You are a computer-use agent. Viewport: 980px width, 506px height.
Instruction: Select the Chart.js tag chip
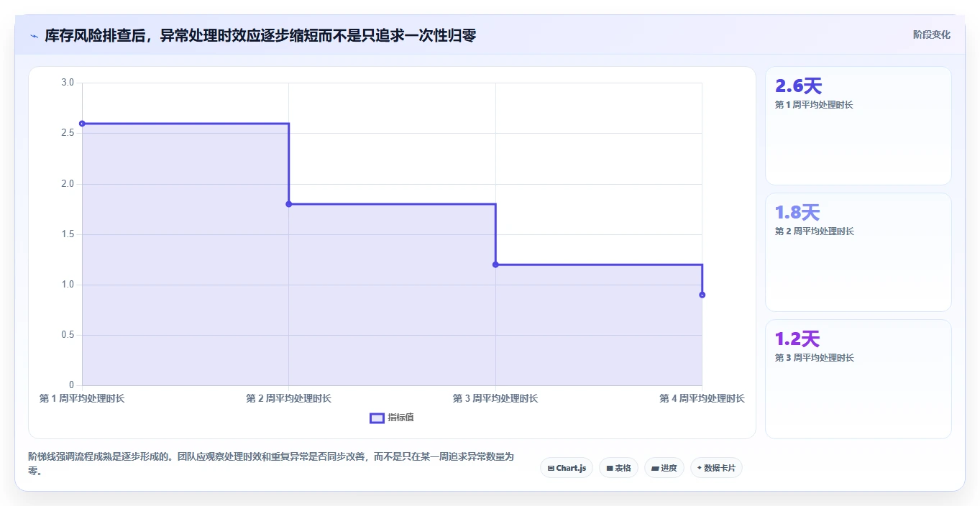pyautogui.click(x=567, y=468)
